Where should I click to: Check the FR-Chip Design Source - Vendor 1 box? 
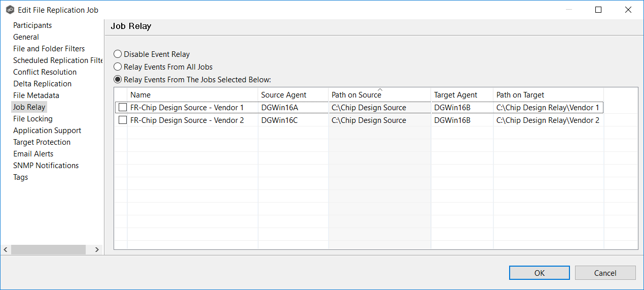tap(123, 107)
